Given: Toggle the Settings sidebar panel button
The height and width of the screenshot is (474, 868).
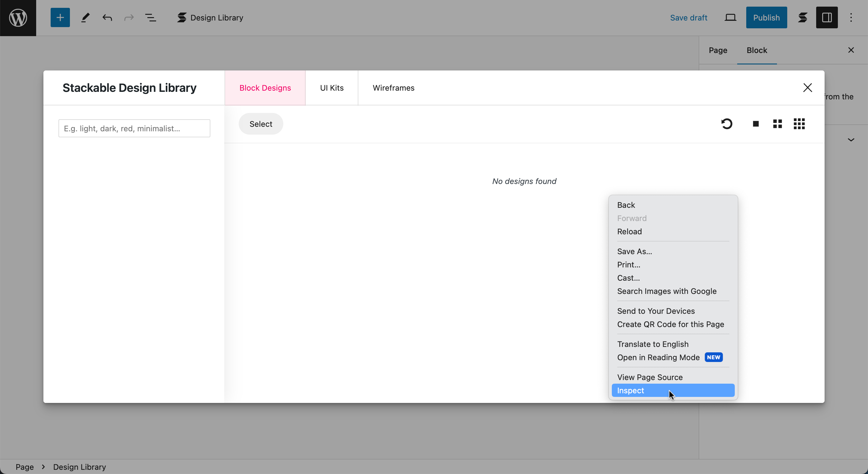Looking at the screenshot, I should click(826, 17).
